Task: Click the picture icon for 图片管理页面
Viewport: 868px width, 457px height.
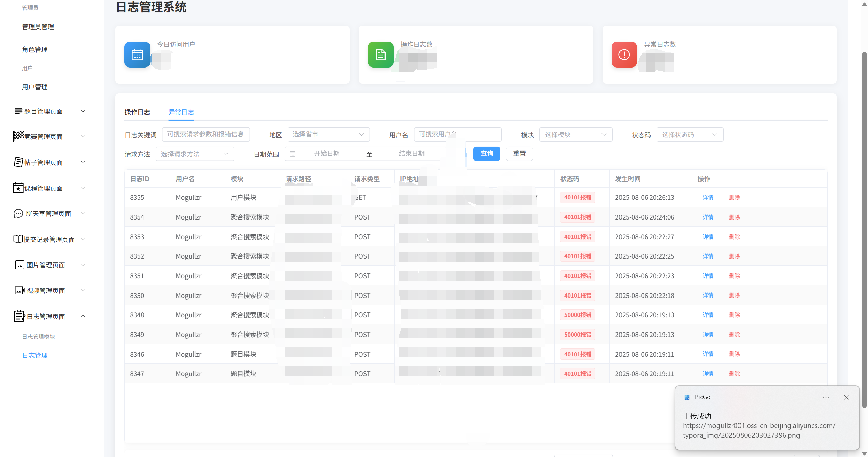Action: [x=19, y=265]
